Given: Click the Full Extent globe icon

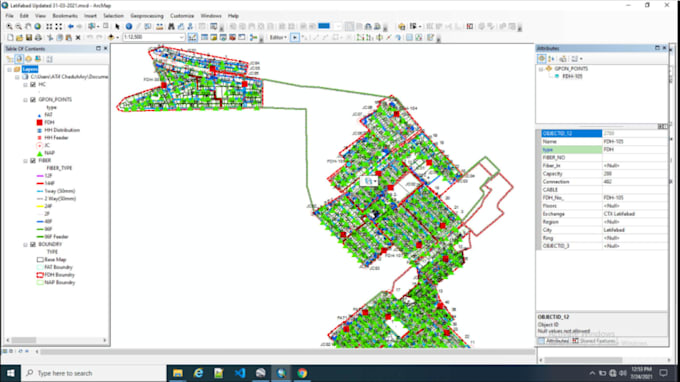Looking at the screenshot, I should click(x=38, y=26).
